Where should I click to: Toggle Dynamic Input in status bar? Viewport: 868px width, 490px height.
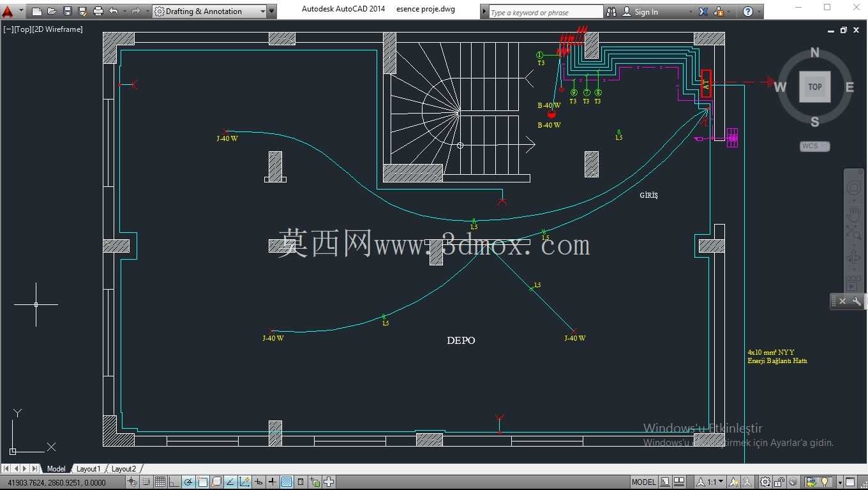click(x=258, y=482)
